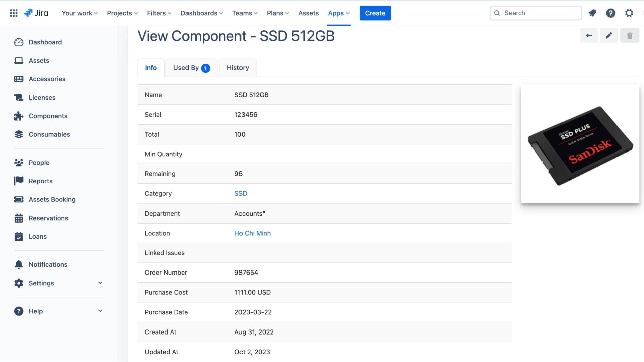The image size is (644, 362).
Task: Click the Notifications bell icon
Action: coord(592,13)
